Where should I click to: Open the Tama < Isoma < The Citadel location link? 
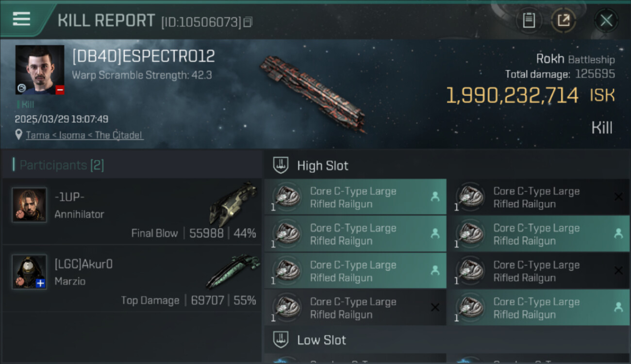(x=84, y=135)
